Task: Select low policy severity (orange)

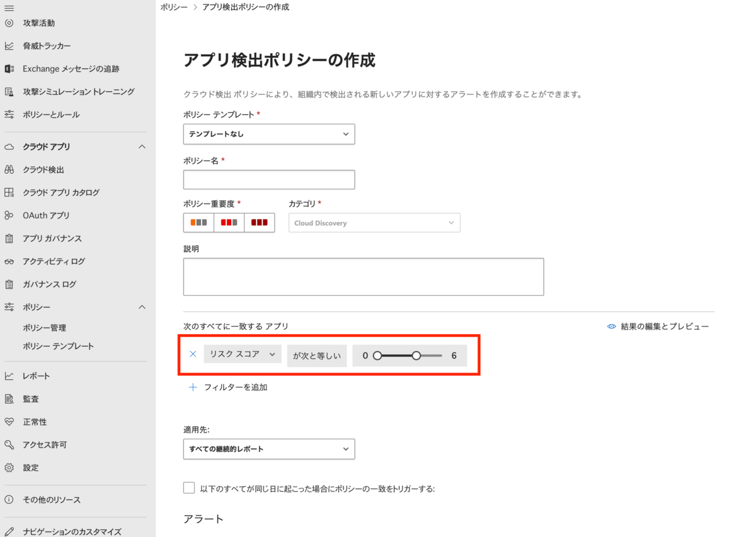Action: [198, 222]
